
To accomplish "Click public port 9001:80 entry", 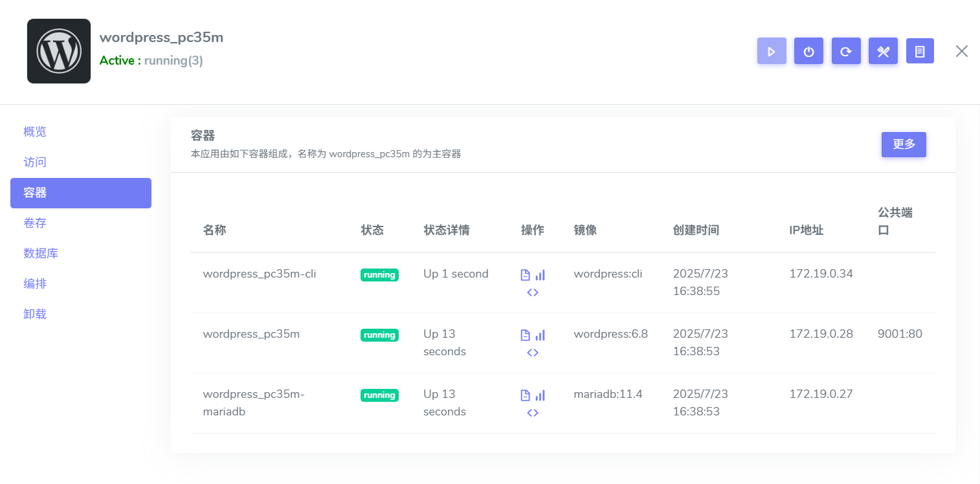I will (899, 334).
